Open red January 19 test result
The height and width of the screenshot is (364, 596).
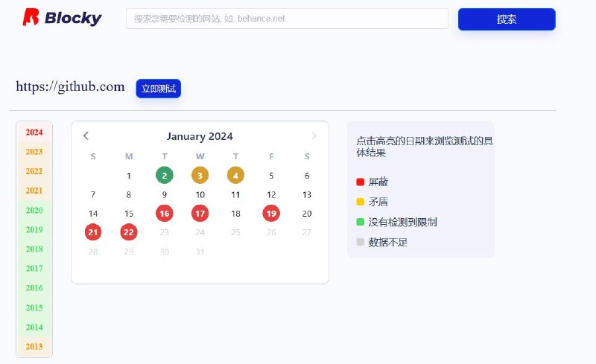tap(271, 213)
